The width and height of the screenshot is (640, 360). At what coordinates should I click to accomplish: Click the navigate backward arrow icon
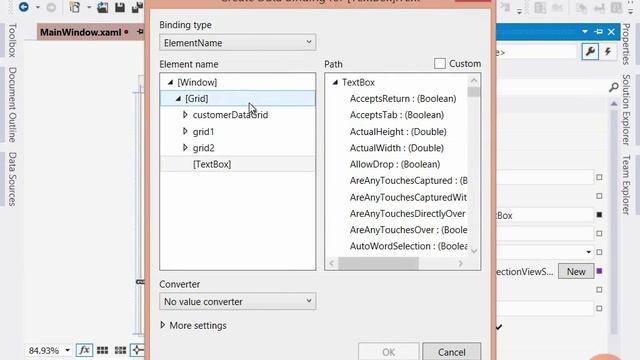(x=24, y=7)
